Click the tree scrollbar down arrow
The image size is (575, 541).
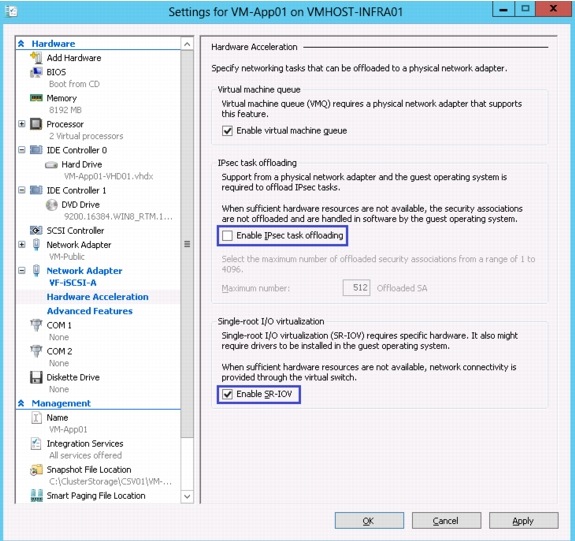187,496
